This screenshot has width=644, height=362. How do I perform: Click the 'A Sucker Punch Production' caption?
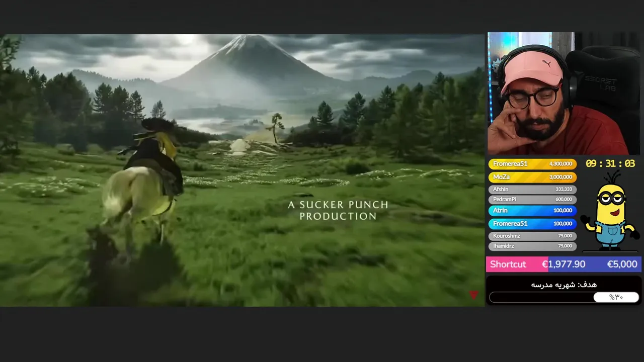point(338,210)
